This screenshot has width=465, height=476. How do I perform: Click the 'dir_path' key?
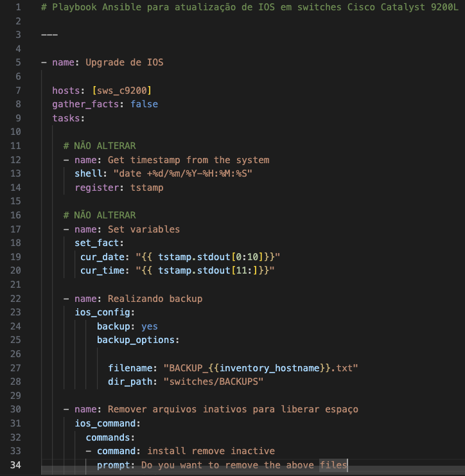click(130, 382)
